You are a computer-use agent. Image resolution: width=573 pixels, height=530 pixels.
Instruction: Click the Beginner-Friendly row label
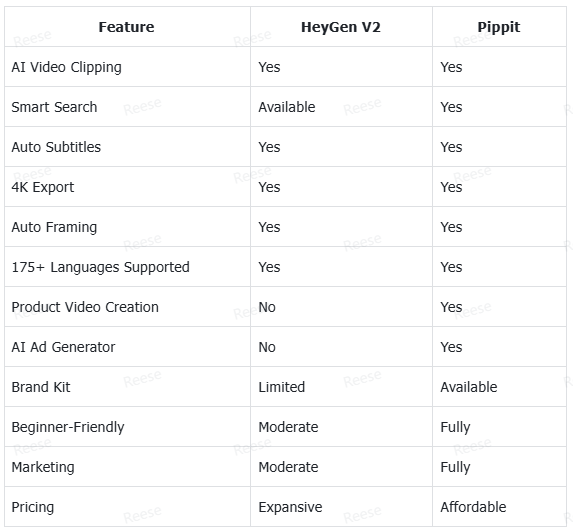click(x=68, y=427)
